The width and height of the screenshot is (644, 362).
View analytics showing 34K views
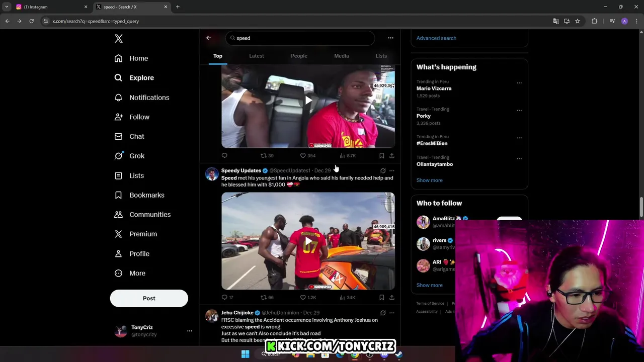coord(348,298)
